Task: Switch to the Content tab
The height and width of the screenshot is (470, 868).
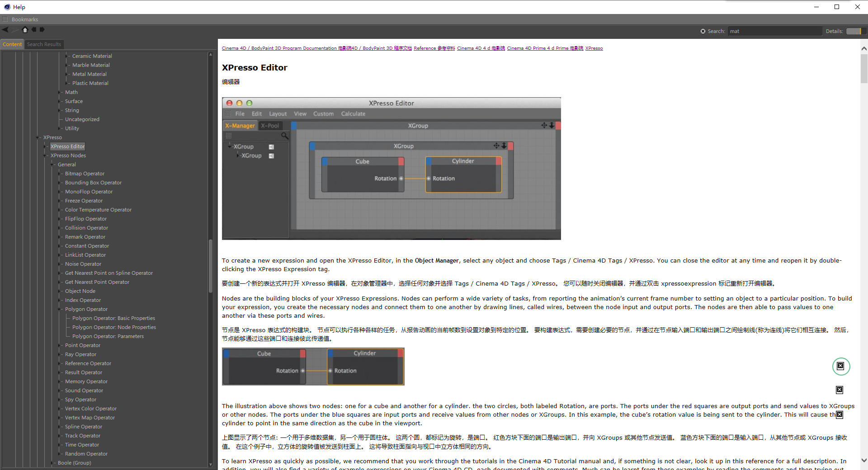Action: point(12,44)
